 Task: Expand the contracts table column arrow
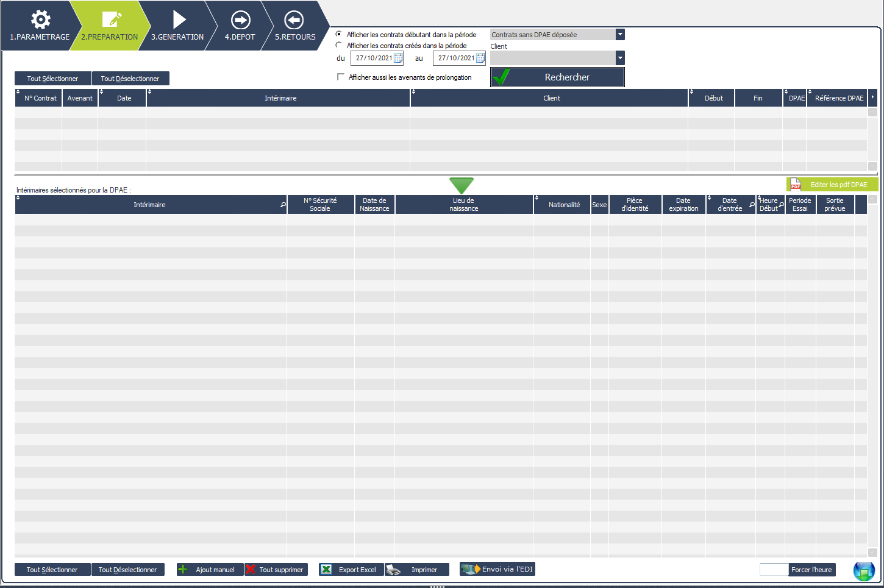point(872,97)
